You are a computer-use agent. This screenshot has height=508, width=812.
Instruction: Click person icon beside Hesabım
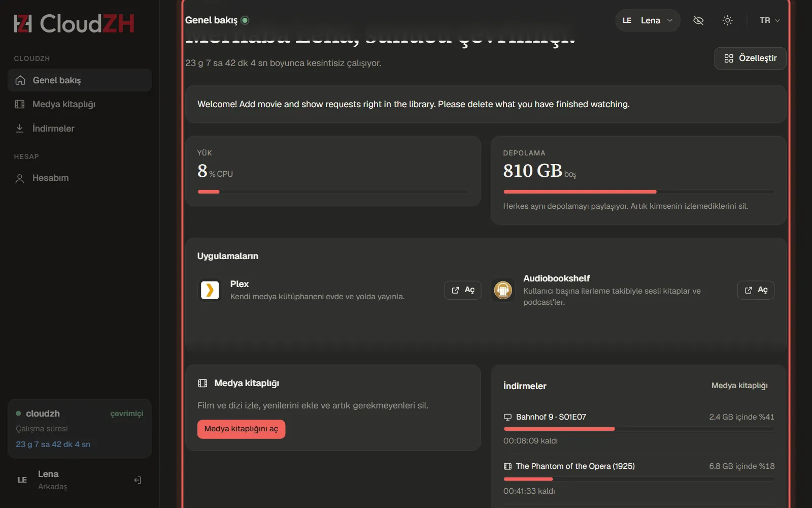coord(20,178)
